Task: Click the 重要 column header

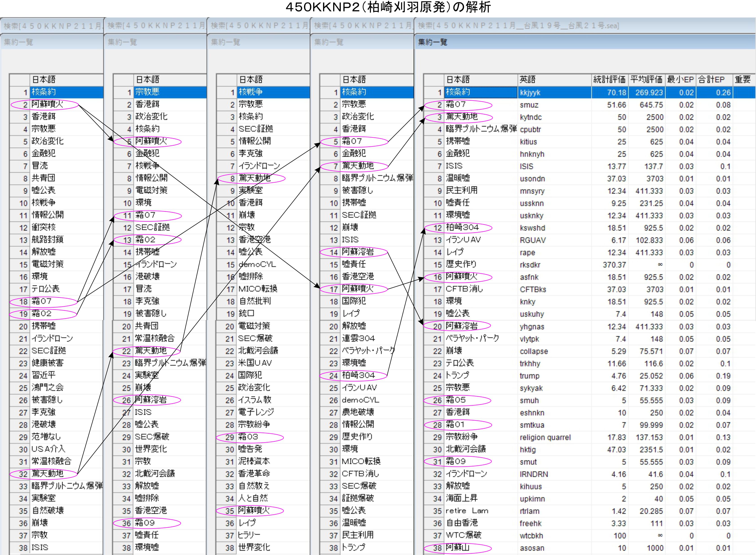Action: coord(742,80)
